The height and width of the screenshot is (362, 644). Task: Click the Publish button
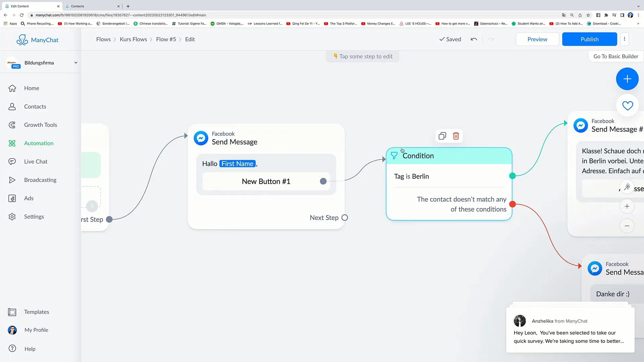click(x=589, y=39)
